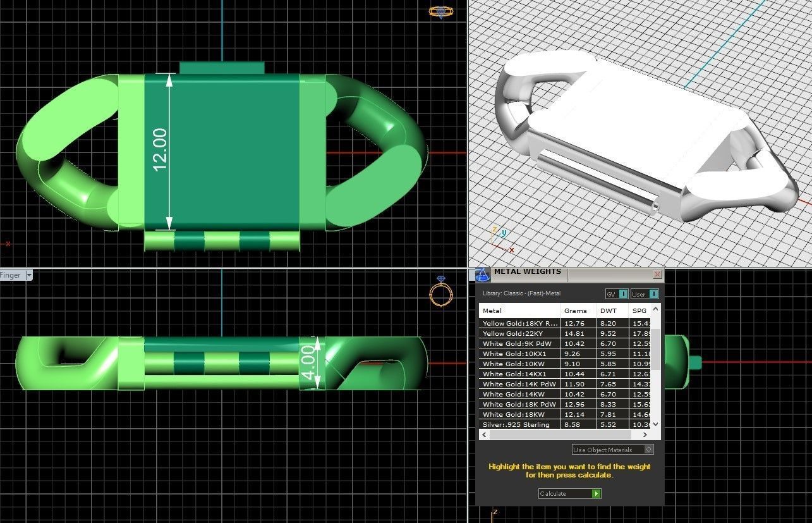Click the Finger viewport label
This screenshot has width=812, height=523.
(11, 275)
